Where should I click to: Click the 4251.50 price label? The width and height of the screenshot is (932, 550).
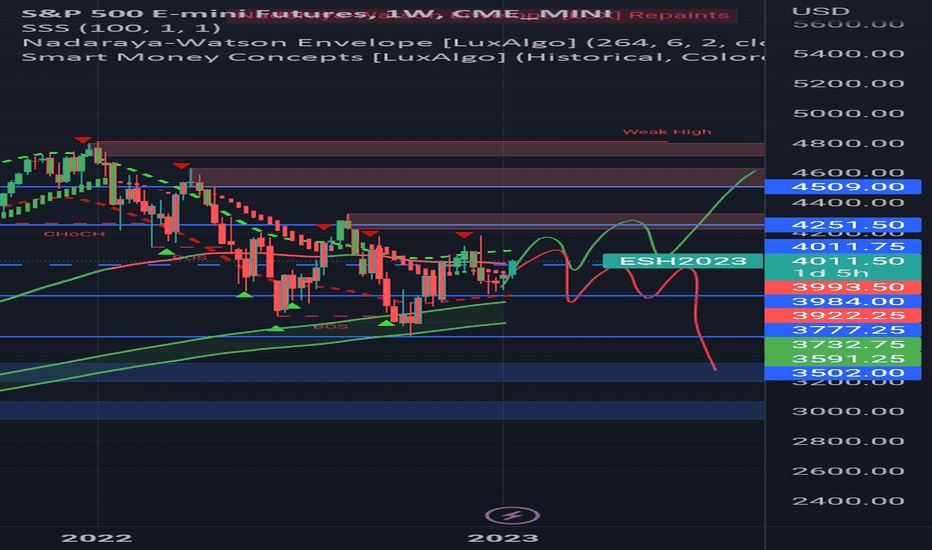[x=843, y=225]
